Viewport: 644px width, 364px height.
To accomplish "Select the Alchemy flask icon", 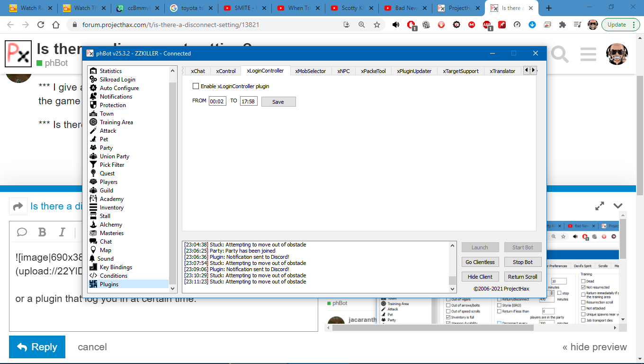I will pyautogui.click(x=93, y=225).
